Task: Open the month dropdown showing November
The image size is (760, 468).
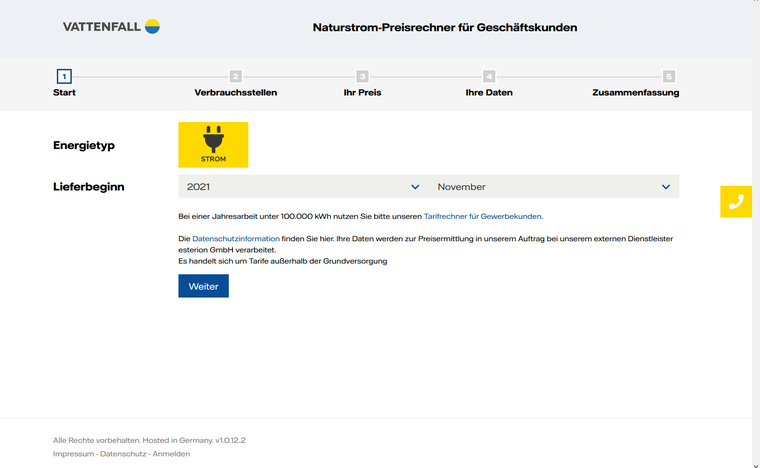Action: click(554, 187)
